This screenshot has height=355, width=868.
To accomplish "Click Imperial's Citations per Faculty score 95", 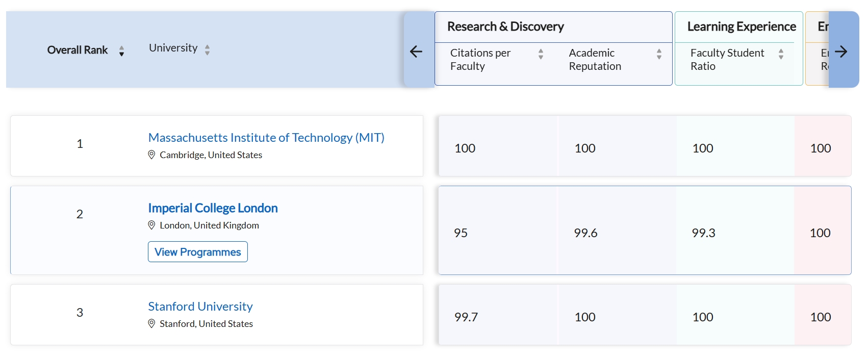I will (461, 233).
